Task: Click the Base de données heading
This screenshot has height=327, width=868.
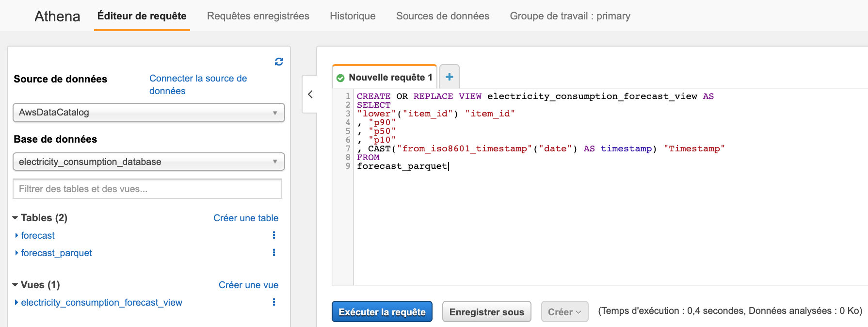Action: (x=55, y=139)
